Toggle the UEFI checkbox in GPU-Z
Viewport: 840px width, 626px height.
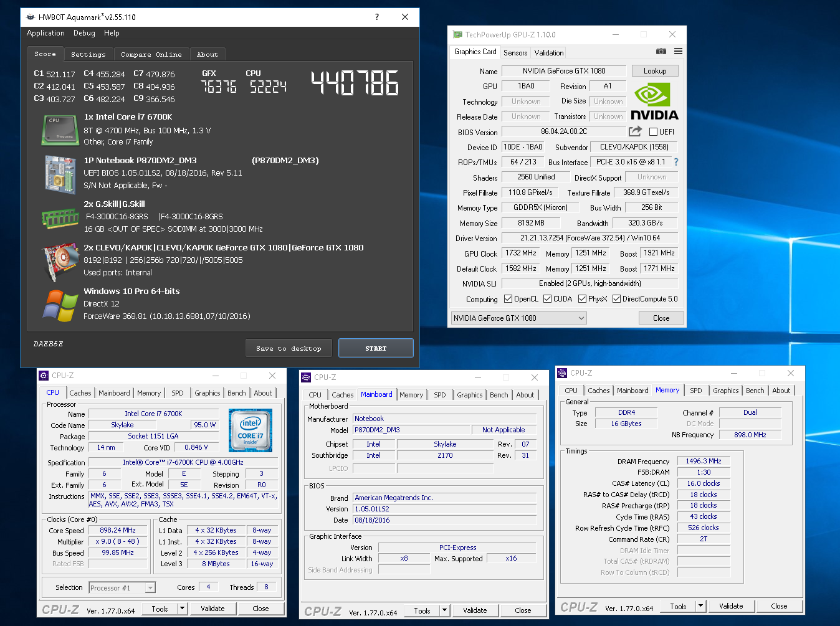point(653,132)
